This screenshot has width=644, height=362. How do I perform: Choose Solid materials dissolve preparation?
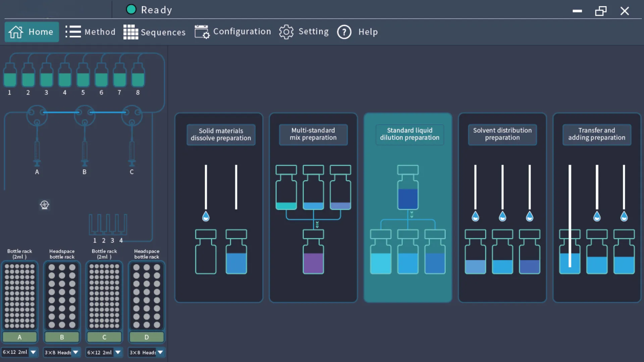[x=219, y=208]
